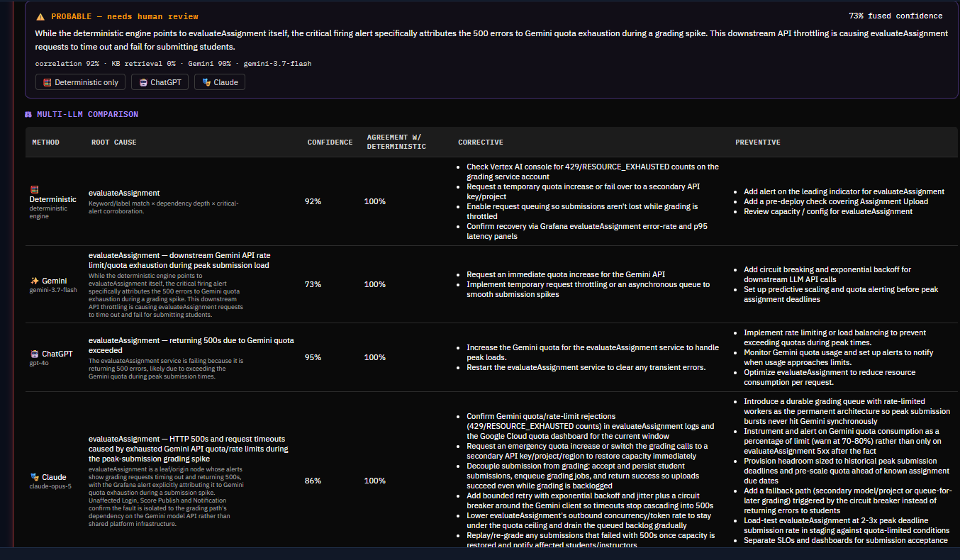Click the METHOD column header
Screen dimensions: 960x560
click(x=46, y=142)
